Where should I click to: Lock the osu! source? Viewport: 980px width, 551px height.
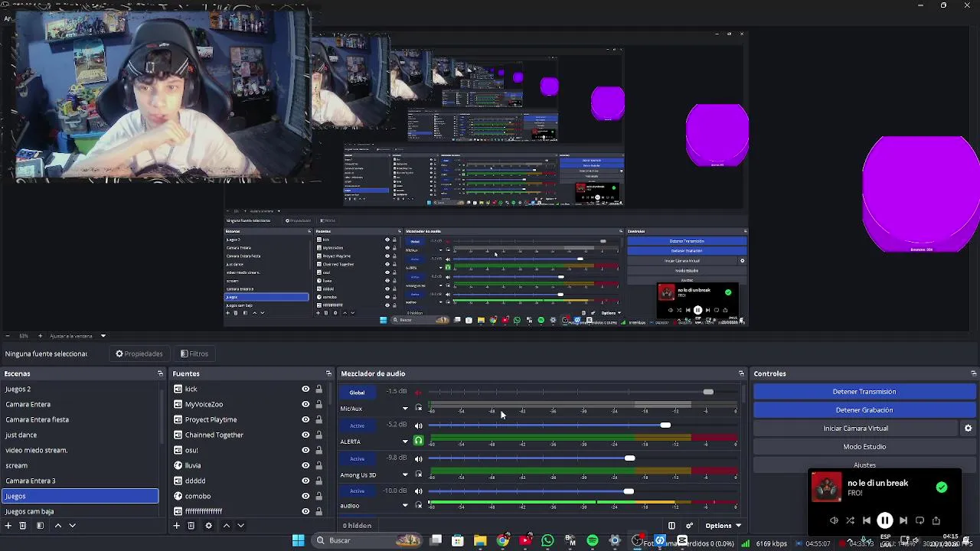(x=318, y=450)
